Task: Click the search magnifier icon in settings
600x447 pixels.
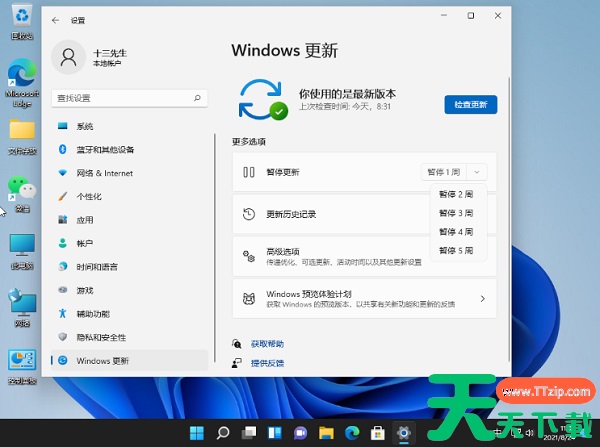Action: pos(197,98)
